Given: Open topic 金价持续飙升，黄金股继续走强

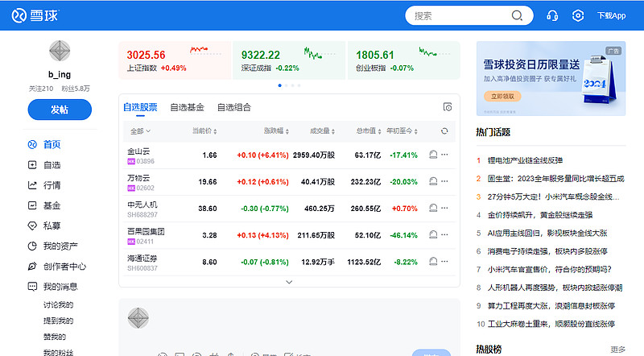Looking at the screenshot, I should [x=539, y=215].
